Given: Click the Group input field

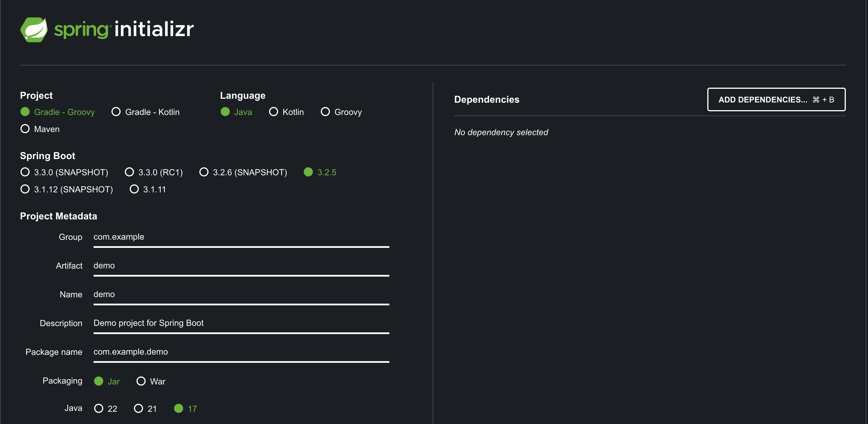Looking at the screenshot, I should pos(241,237).
